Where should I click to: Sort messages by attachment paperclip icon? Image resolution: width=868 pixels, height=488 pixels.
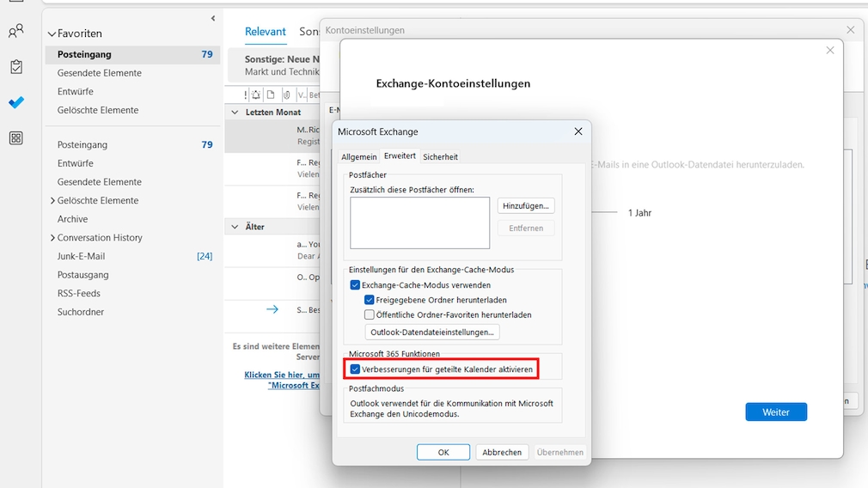pyautogui.click(x=286, y=95)
